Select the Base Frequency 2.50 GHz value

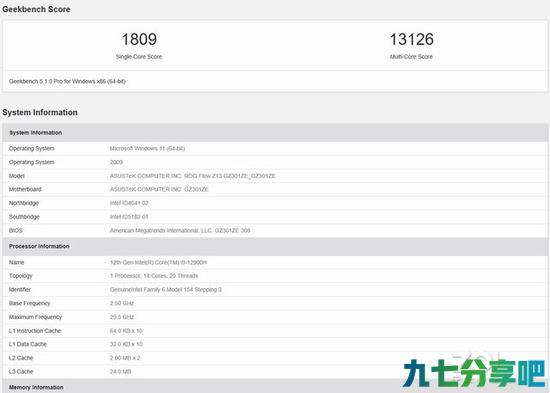[x=122, y=303]
